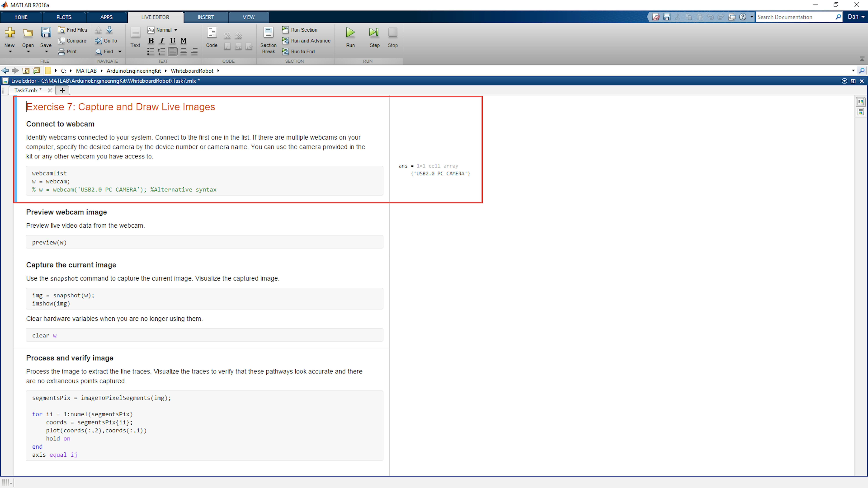This screenshot has height=488, width=868.
Task: Click Run Section
Action: [x=300, y=30]
